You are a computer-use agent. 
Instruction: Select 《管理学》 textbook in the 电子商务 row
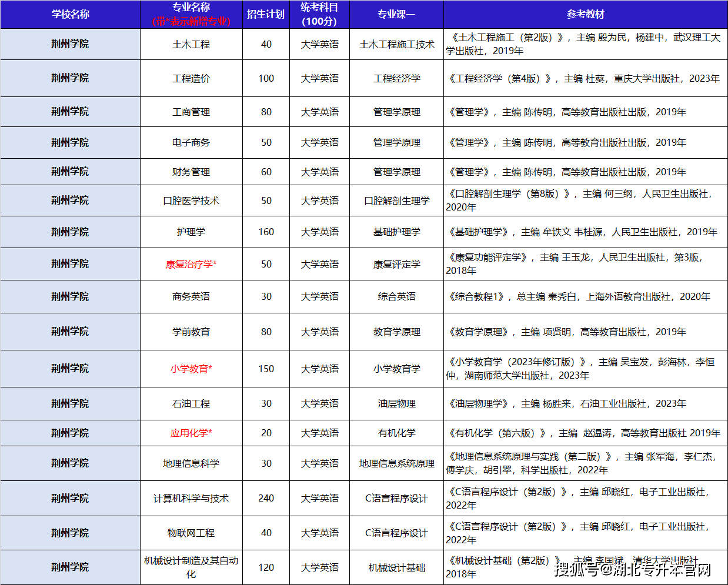[x=586, y=142]
